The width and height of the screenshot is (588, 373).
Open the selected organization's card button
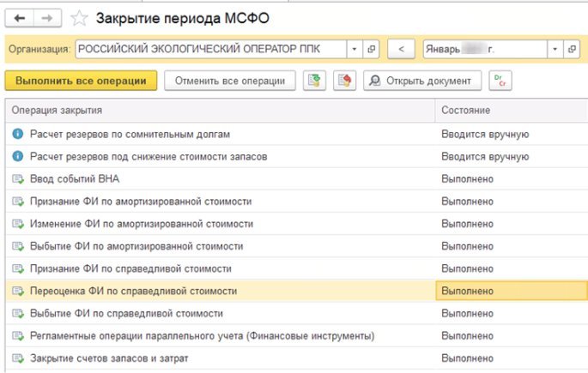tap(372, 50)
